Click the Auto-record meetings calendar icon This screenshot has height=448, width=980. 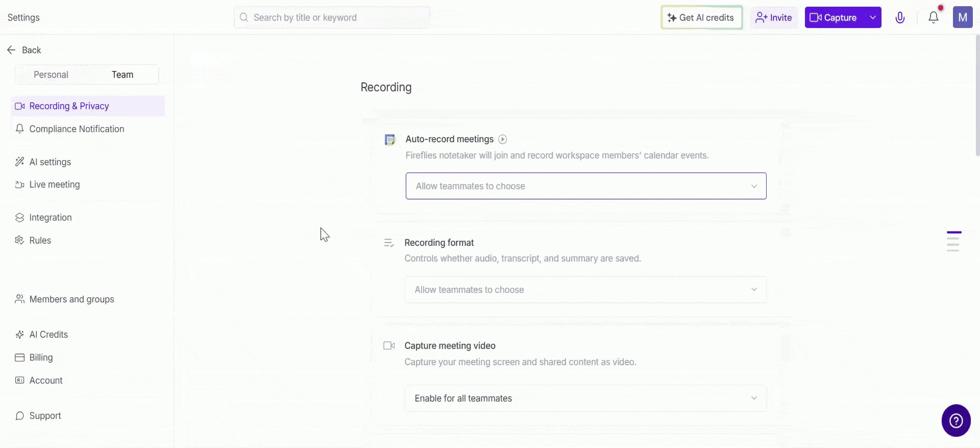click(390, 140)
